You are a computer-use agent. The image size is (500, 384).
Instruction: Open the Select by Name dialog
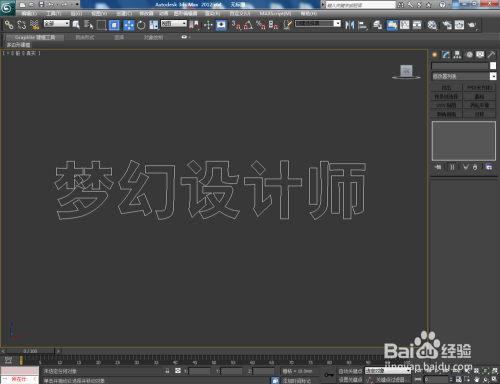89,25
